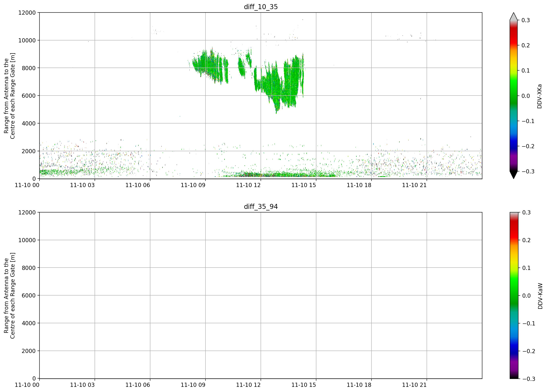The height and width of the screenshot is (392, 547).
Task: Click the 8000 y-tick of diff_35_94 plot
Action: click(29, 268)
